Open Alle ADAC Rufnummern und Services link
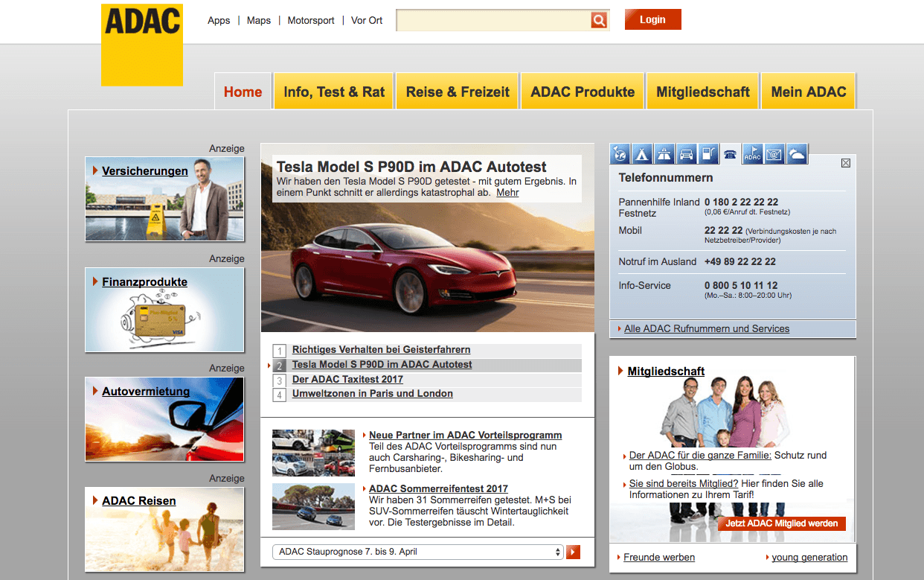This screenshot has height=580, width=924. point(707,328)
